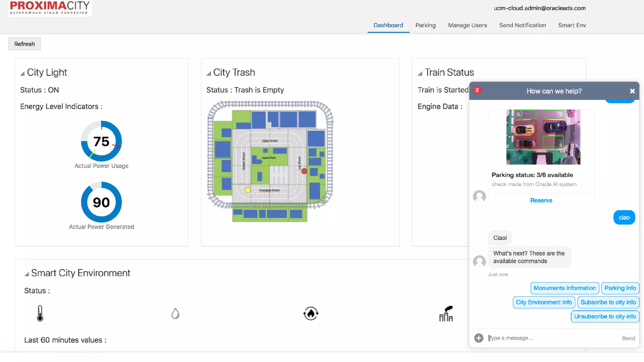Collapse the City Light panel
The width and height of the screenshot is (644, 362).
point(22,74)
